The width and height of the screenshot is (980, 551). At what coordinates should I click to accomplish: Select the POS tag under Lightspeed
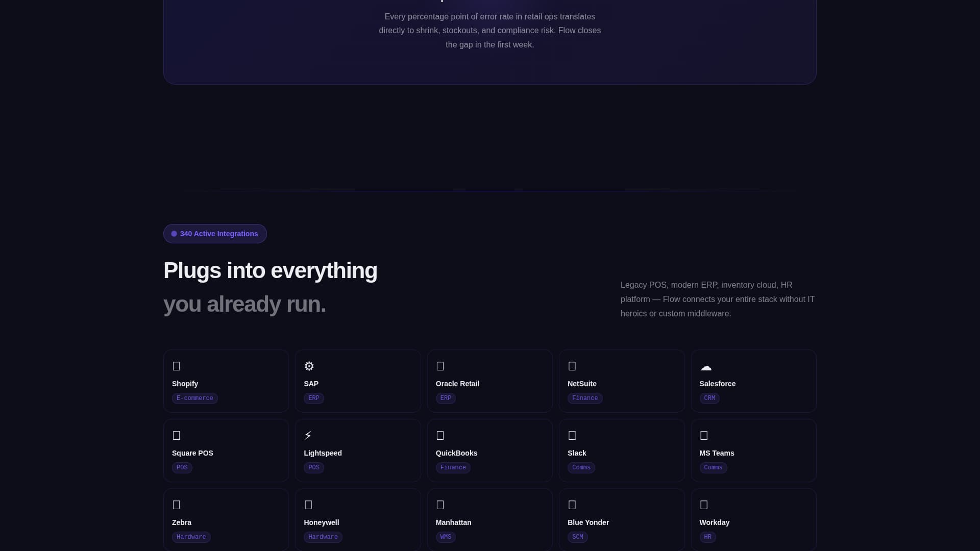314,468
